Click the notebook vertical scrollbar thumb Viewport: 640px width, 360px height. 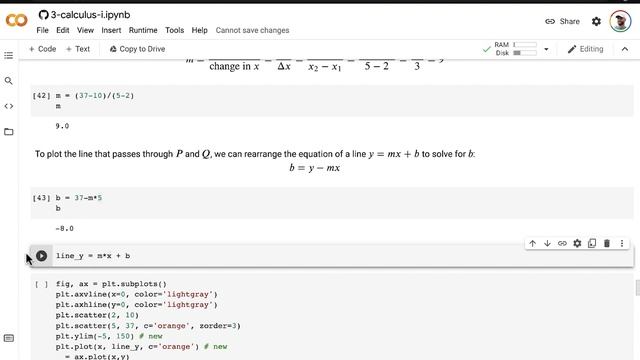pos(638,287)
